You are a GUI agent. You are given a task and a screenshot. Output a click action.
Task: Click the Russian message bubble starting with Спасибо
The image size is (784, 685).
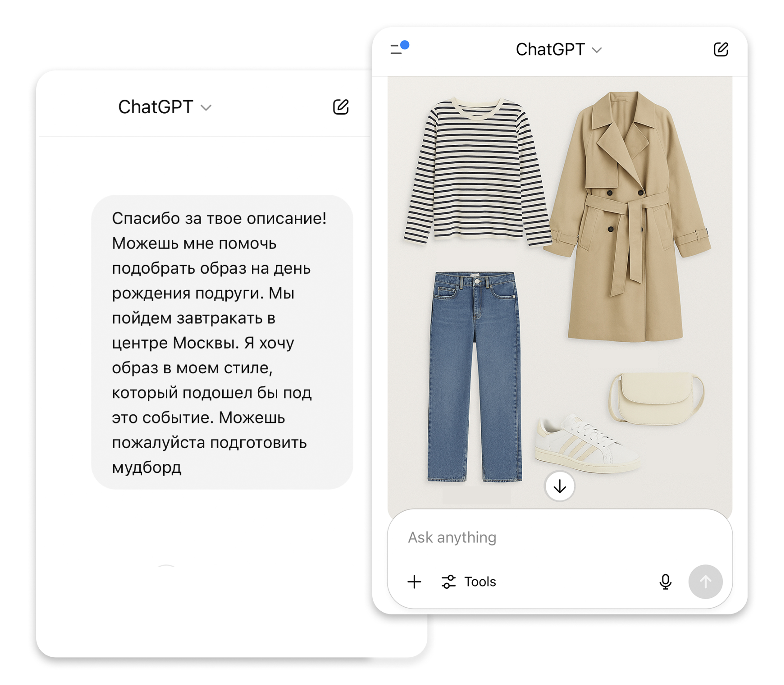point(222,342)
